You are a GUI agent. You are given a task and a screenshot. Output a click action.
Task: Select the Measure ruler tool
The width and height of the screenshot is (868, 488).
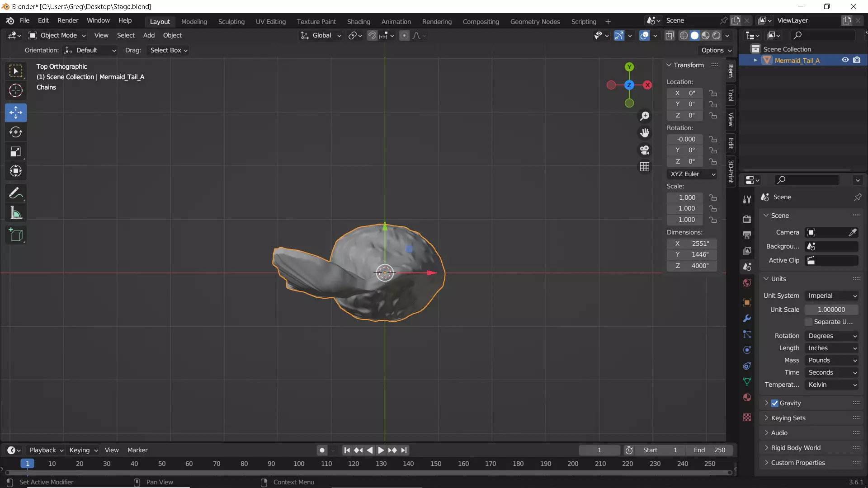tap(16, 213)
